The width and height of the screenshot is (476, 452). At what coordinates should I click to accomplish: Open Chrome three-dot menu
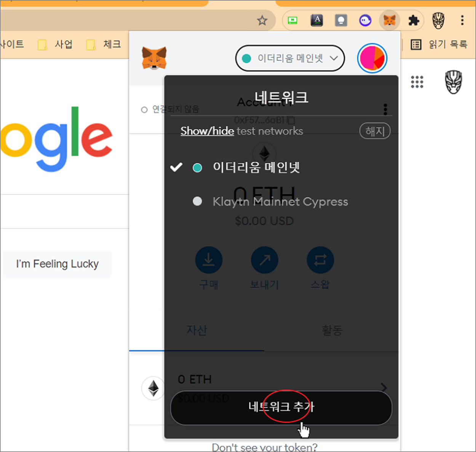(462, 20)
